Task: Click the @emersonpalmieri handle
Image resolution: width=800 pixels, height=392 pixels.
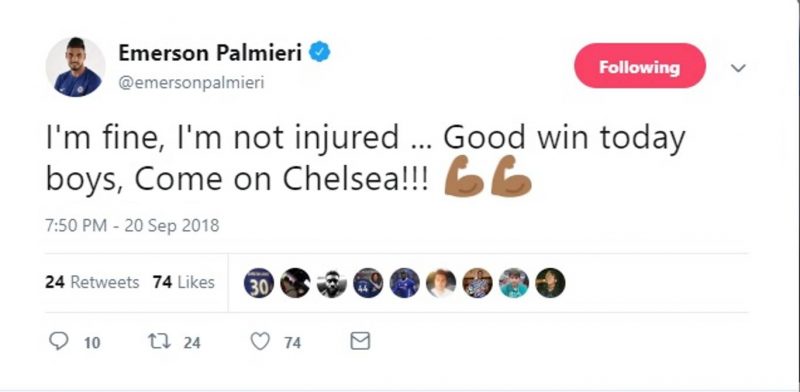Action: [x=191, y=83]
